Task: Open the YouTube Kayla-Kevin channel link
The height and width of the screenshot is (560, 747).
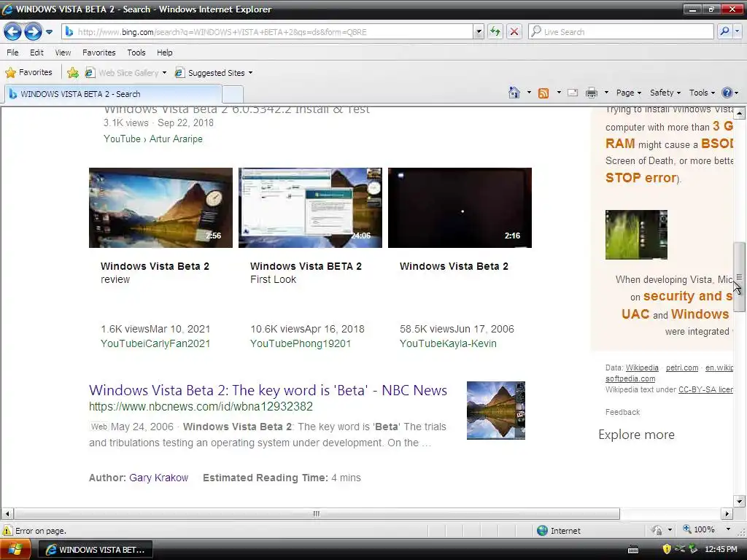Action: 448,343
